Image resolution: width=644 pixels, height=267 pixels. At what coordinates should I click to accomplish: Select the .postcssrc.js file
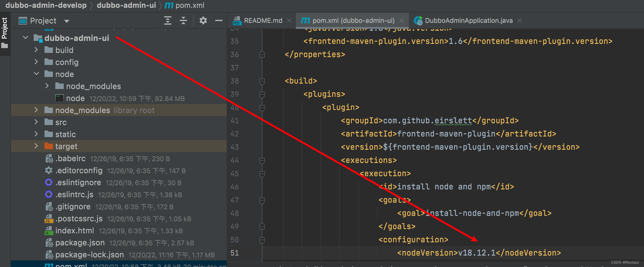[79, 219]
